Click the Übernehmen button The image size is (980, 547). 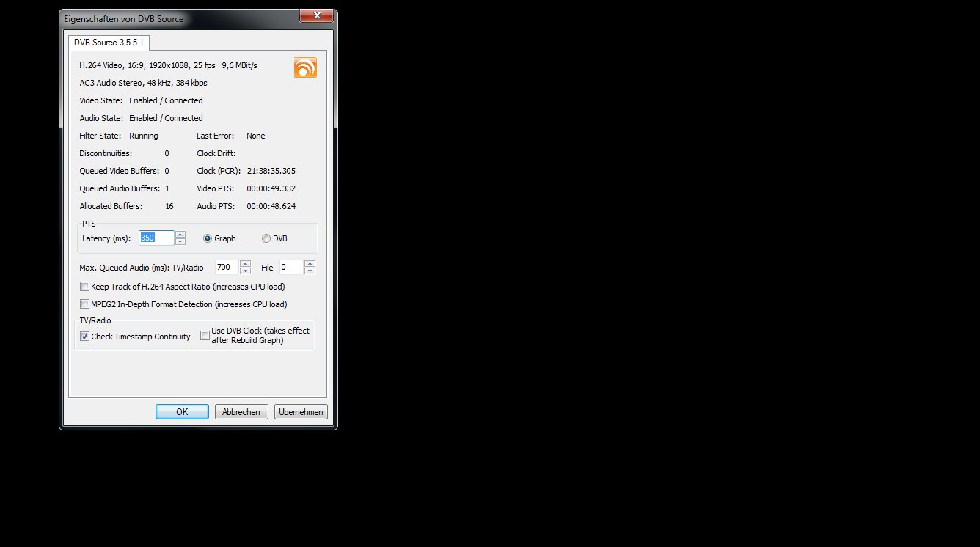301,412
